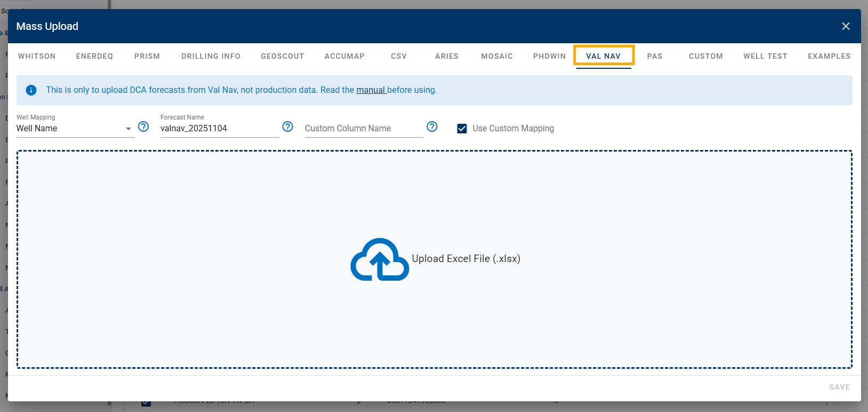Switch to the Enerdeq tab

pyautogui.click(x=94, y=56)
